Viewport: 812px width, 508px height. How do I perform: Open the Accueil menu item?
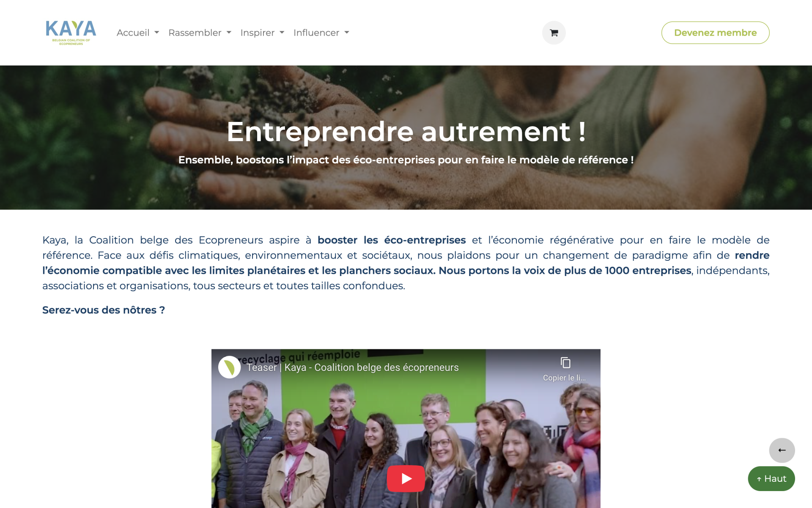click(x=133, y=33)
